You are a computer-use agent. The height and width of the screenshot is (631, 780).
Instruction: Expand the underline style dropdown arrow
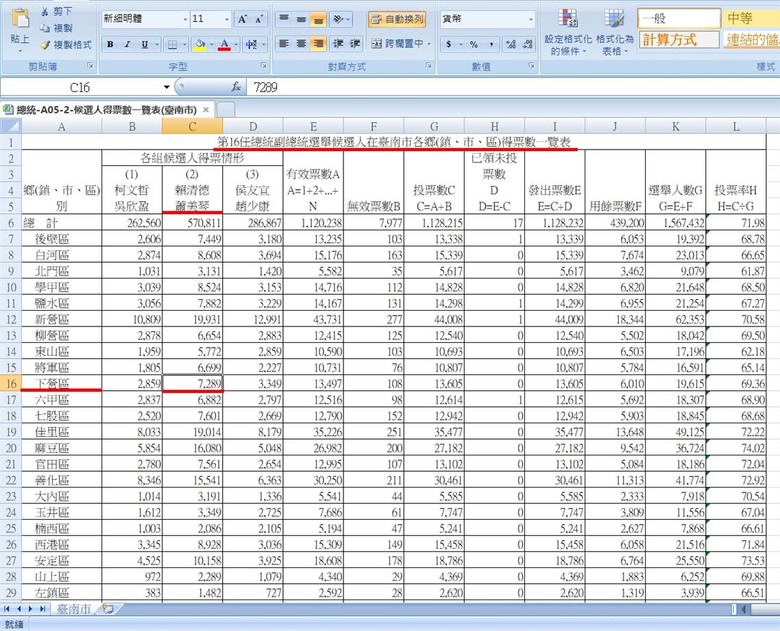pyautogui.click(x=156, y=44)
